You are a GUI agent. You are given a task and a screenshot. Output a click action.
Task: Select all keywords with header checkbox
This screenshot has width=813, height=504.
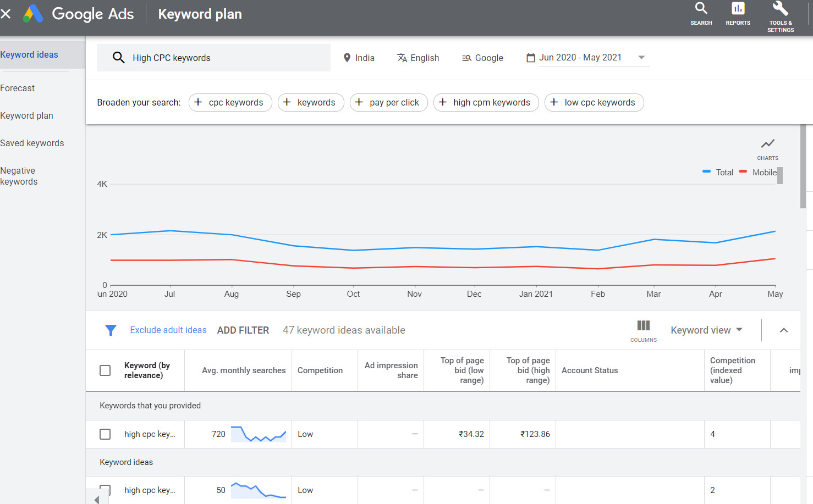pyautogui.click(x=105, y=370)
